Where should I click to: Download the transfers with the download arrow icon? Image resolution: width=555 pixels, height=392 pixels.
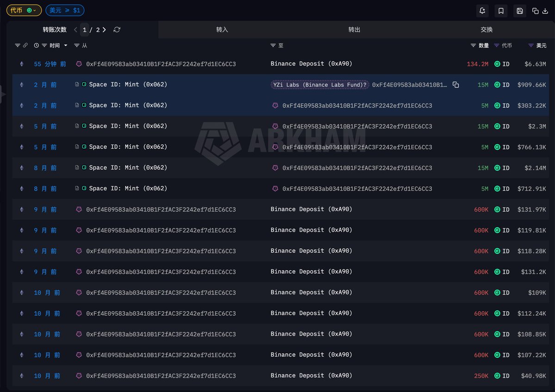(x=545, y=11)
